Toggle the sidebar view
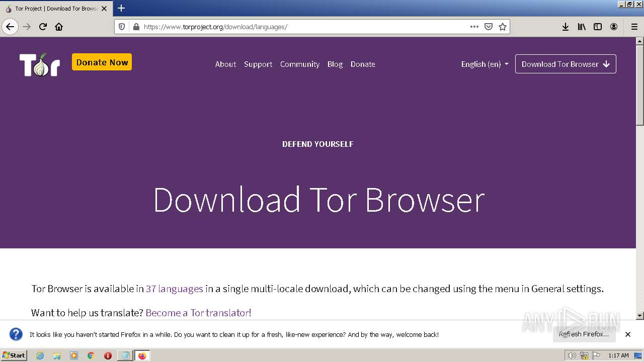Viewport: 644px width, 362px height. click(598, 27)
